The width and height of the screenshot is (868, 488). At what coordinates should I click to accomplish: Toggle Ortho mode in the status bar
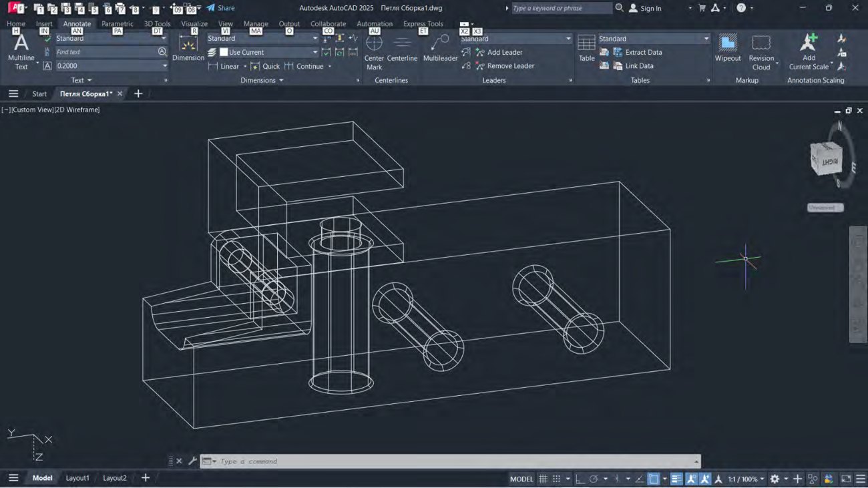580,479
